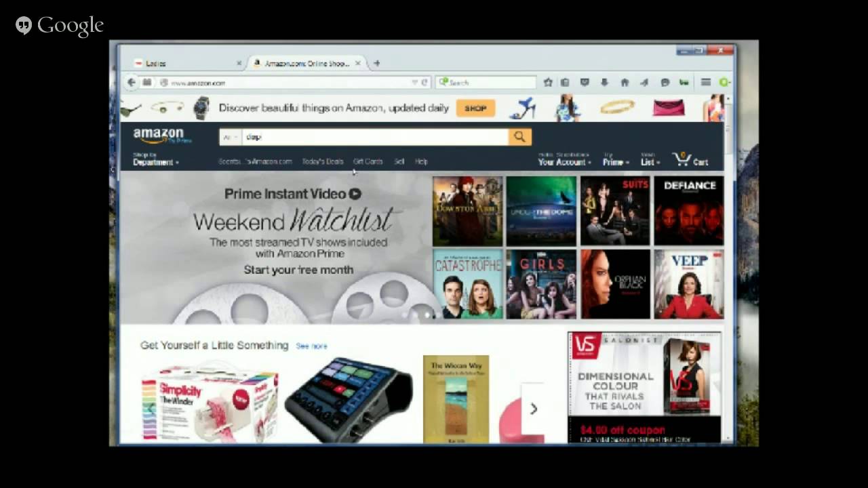868x488 pixels.
Task: Expand the Try Prime dropdown
Action: (616, 159)
